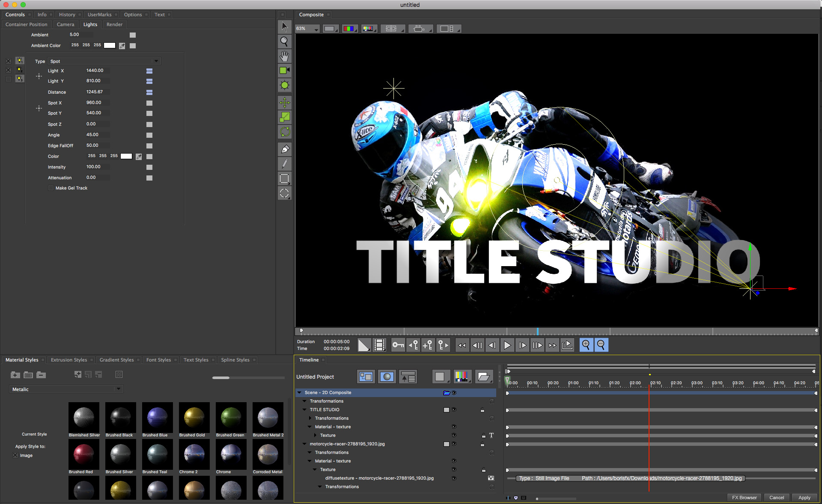Select the Brushed Gold material thumbnail

(x=194, y=417)
